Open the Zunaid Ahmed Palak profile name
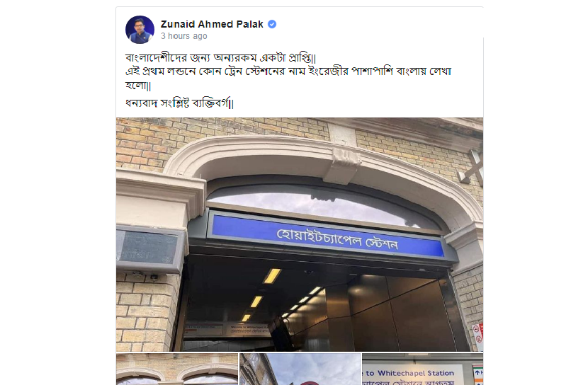Screen dimensions: 588x385 pos(212,24)
